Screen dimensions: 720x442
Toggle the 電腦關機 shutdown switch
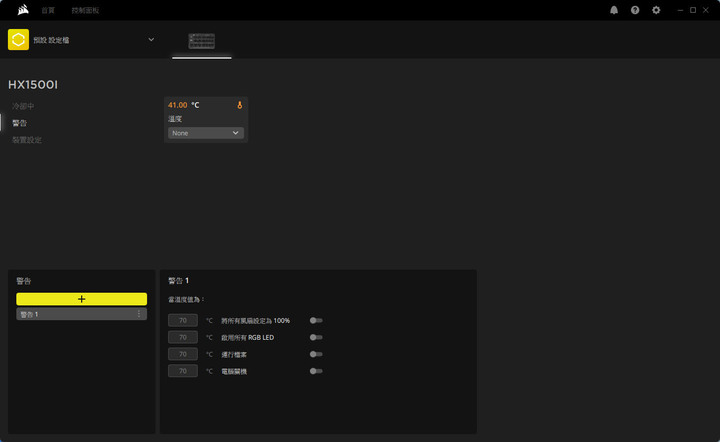pyautogui.click(x=316, y=371)
